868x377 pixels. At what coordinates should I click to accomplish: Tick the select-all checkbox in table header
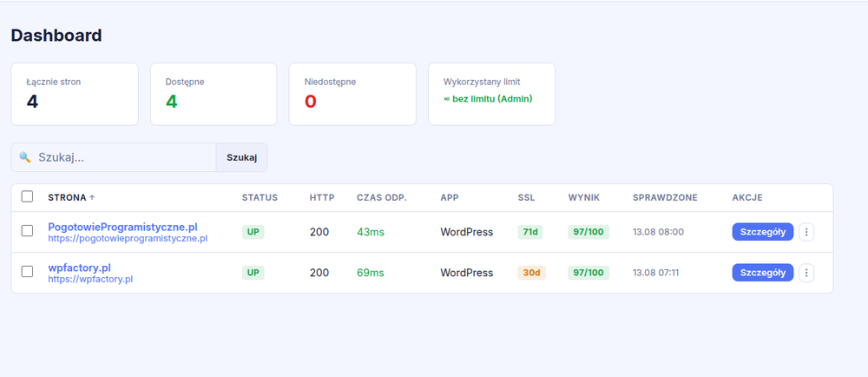click(x=27, y=196)
